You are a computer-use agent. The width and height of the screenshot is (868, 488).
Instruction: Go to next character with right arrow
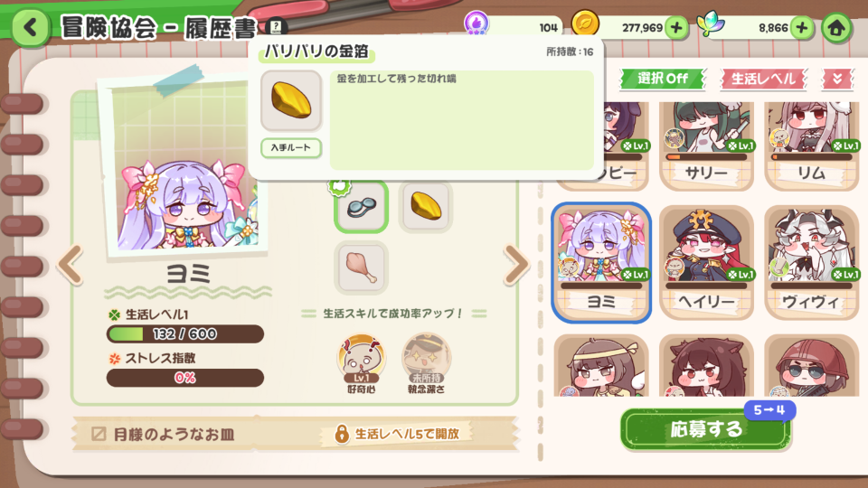(x=516, y=266)
